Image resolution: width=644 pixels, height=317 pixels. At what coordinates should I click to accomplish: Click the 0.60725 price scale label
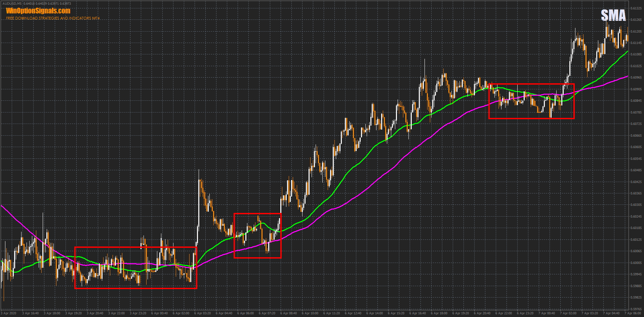(x=636, y=124)
